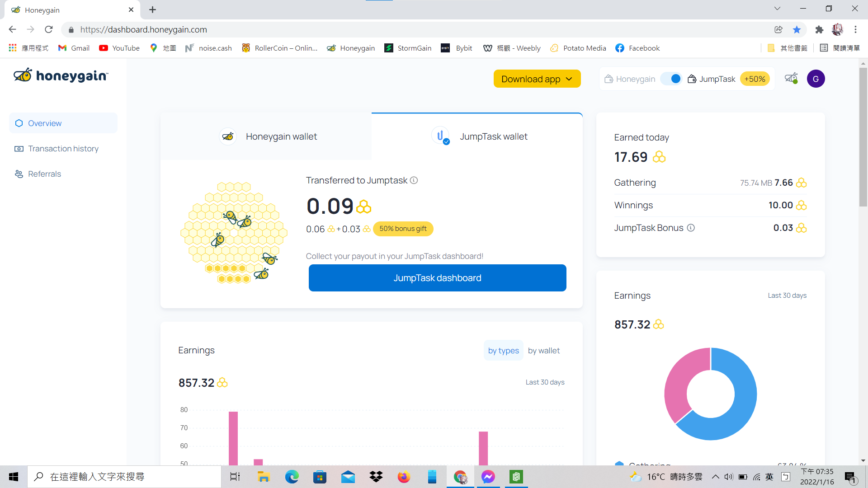Open the taskbar clock and date
This screenshot has height=488, width=868.
(817, 477)
